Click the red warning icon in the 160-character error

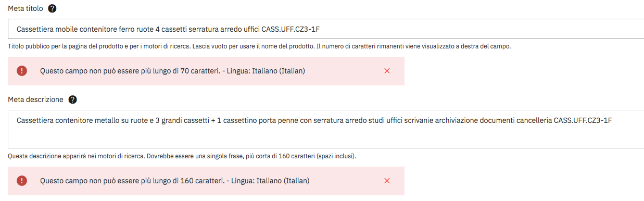[22, 181]
